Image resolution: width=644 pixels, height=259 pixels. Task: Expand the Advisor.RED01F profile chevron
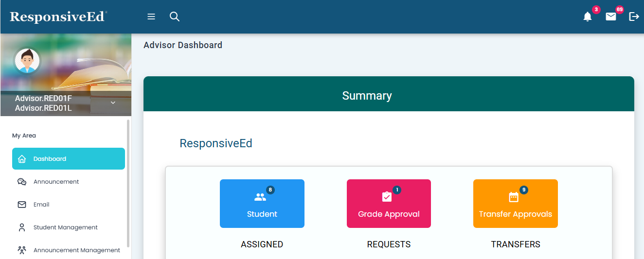point(113,103)
